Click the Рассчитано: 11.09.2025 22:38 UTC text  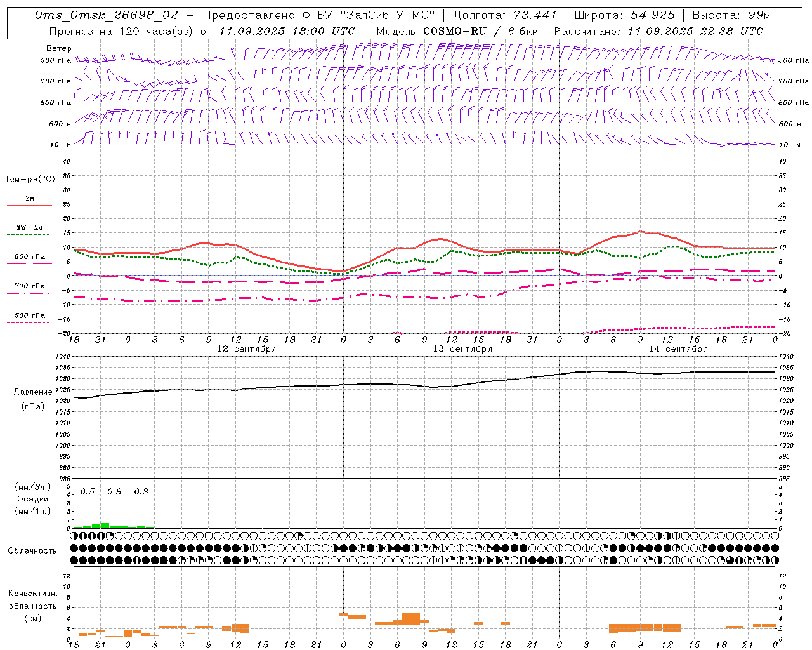658,31
